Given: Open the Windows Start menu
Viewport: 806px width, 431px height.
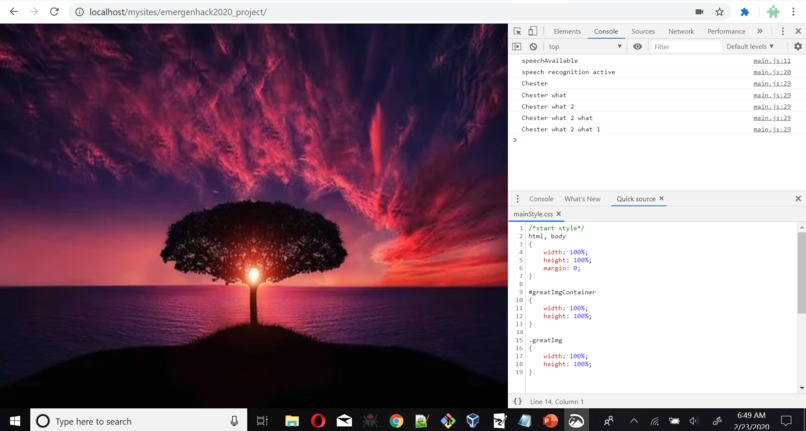Looking at the screenshot, I should tap(15, 421).
